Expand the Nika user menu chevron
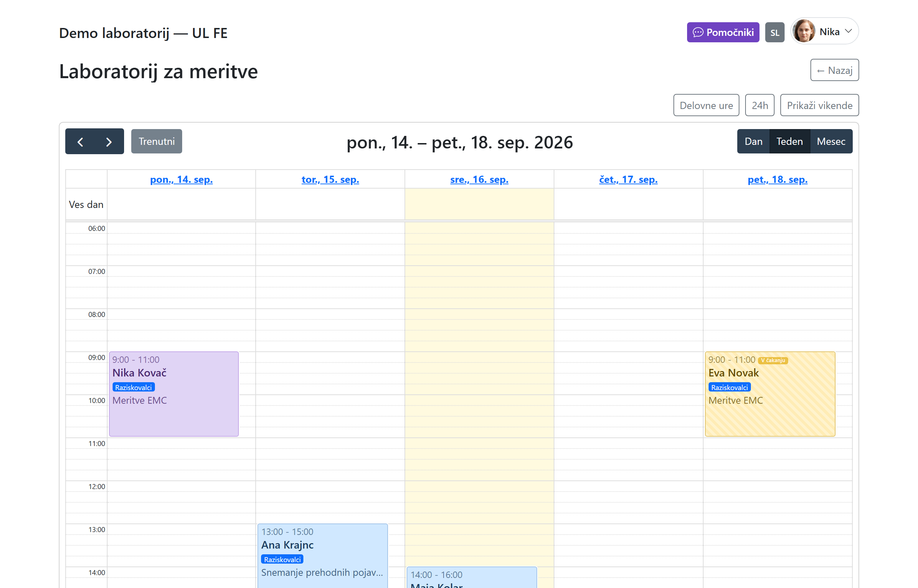918x588 pixels. [x=848, y=31]
